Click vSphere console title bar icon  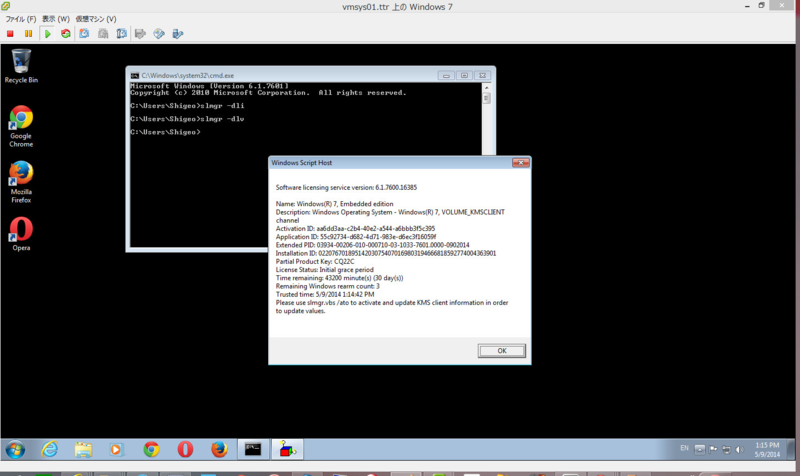pos(5,6)
